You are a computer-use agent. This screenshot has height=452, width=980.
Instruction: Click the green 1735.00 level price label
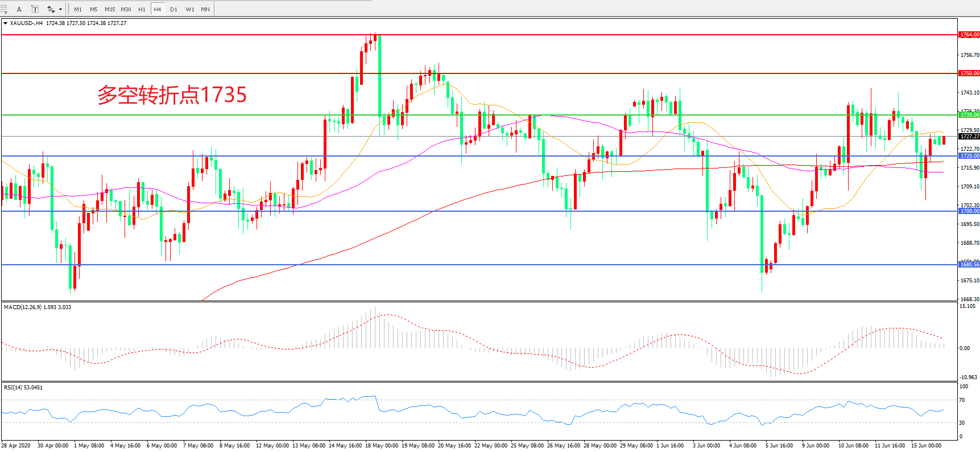pyautogui.click(x=969, y=115)
